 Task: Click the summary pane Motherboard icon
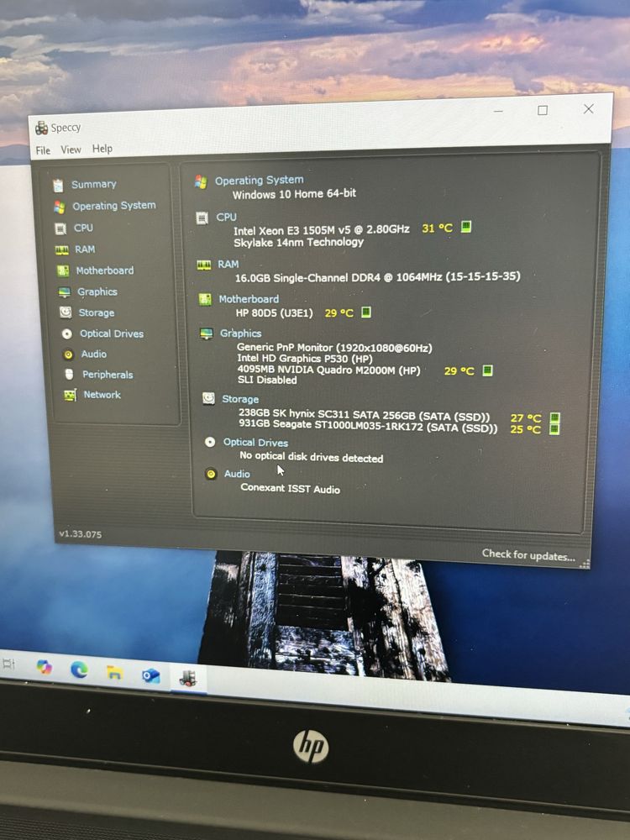(205, 299)
